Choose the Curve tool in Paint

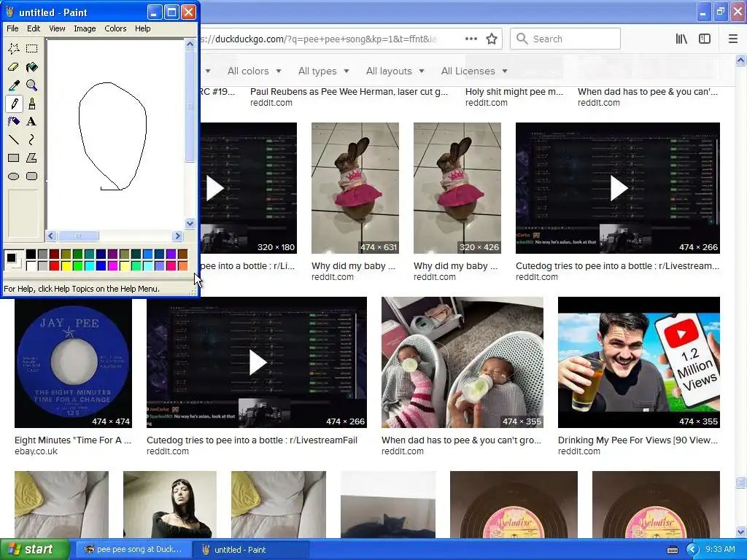pos(32,139)
